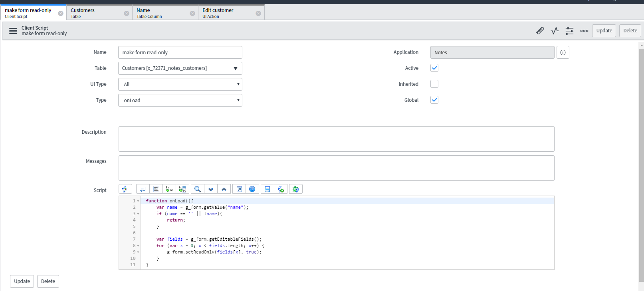This screenshot has height=291, width=644.
Task: Open the script debugger bug icon
Action: 296,189
